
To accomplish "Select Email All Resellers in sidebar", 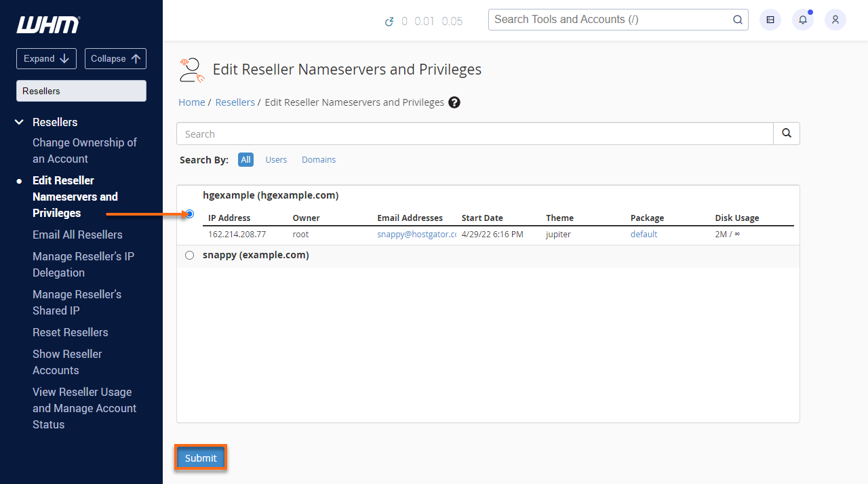I will [77, 235].
